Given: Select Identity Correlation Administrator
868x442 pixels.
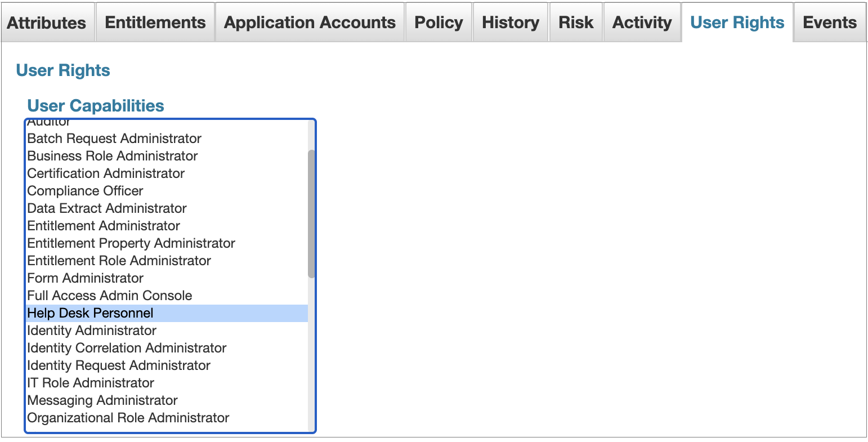Looking at the screenshot, I should click(127, 348).
